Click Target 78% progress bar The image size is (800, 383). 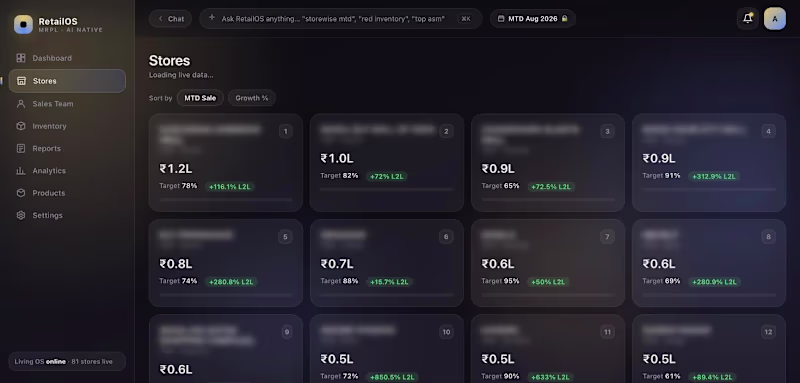point(226,199)
